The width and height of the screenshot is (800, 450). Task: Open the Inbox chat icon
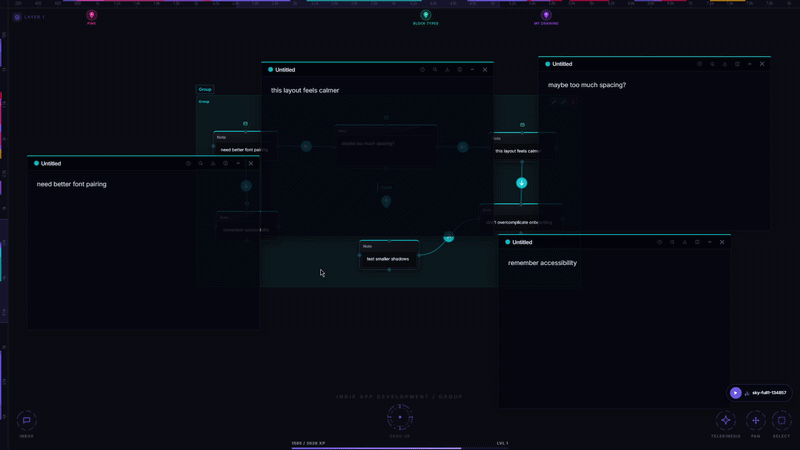[x=27, y=420]
